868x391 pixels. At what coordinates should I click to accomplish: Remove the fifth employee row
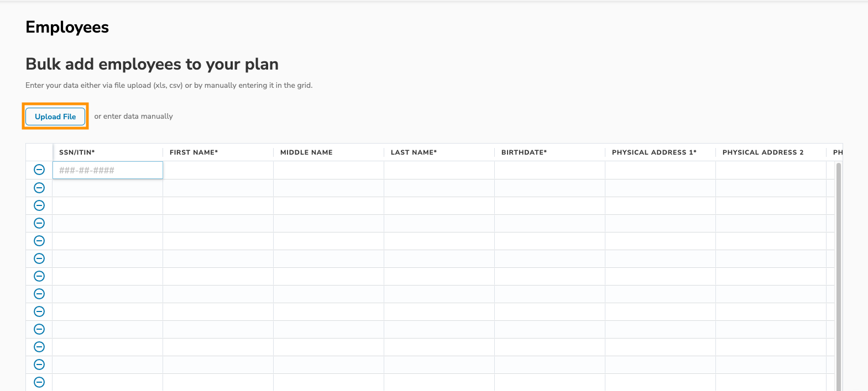[x=39, y=241]
